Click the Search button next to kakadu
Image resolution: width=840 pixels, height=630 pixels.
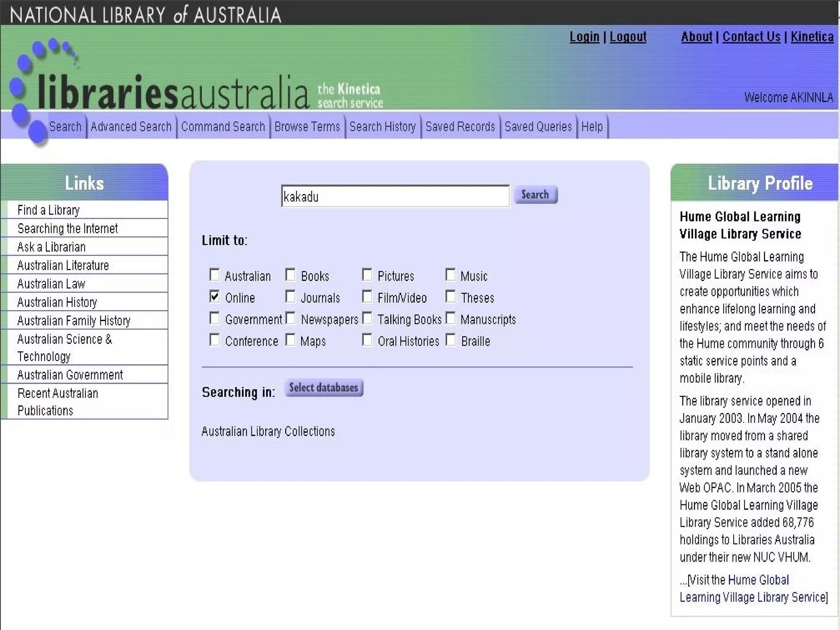click(535, 194)
